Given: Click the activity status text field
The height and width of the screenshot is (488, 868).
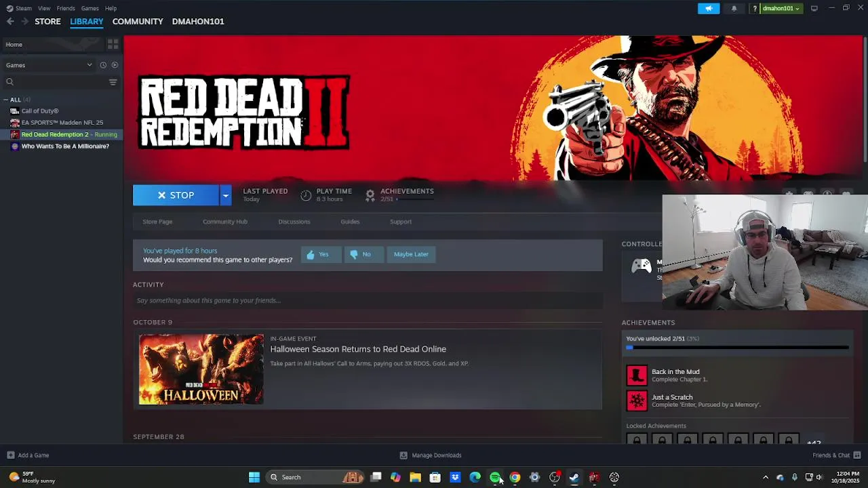Looking at the screenshot, I should click(367, 301).
